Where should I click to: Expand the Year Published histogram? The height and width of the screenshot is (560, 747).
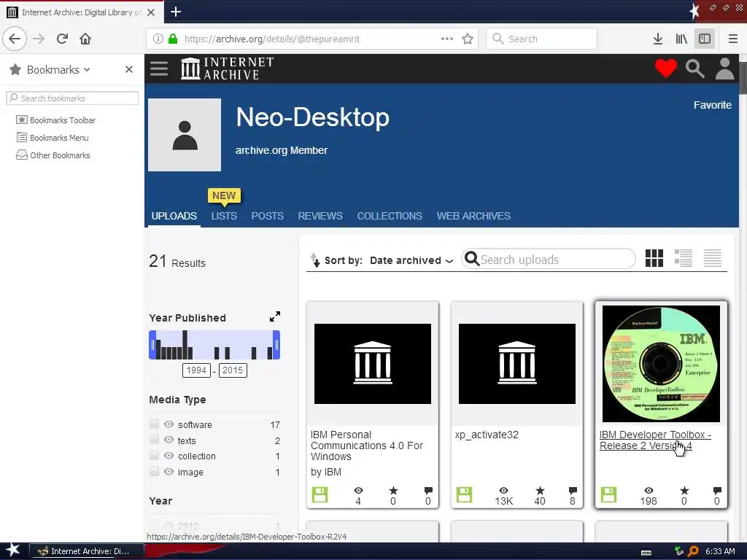275,316
